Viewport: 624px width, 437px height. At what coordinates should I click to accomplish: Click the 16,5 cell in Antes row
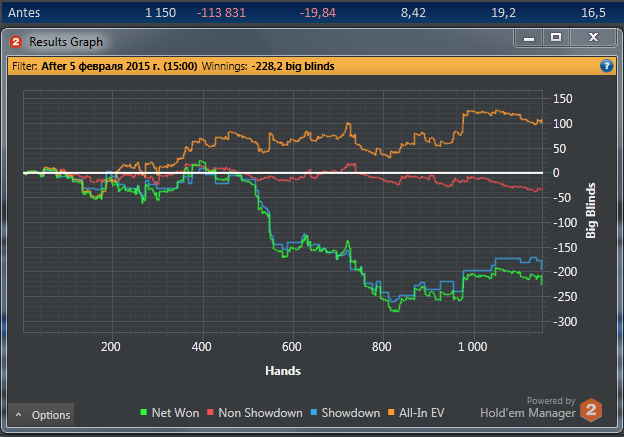coord(593,13)
